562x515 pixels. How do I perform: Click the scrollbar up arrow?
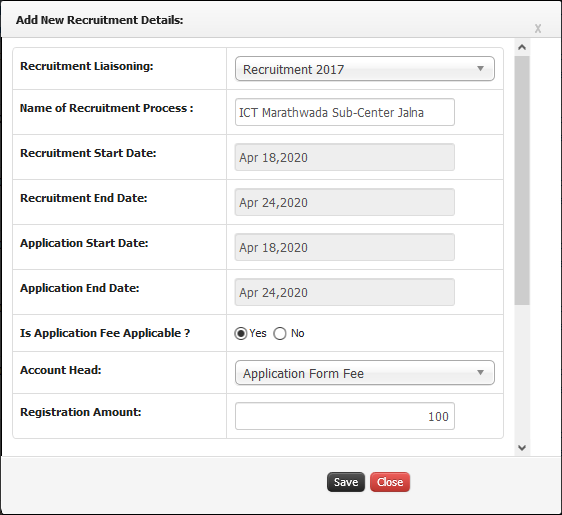(522, 47)
